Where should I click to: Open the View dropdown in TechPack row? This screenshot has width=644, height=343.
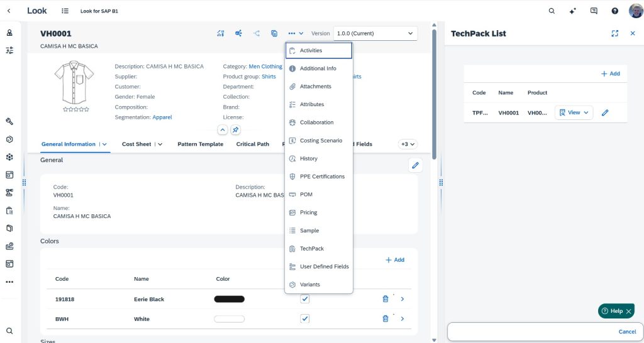574,112
